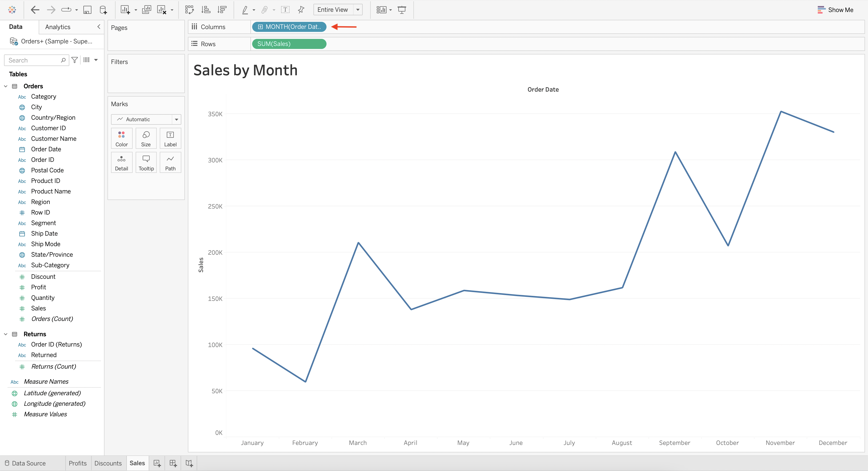Undo the last action
Image resolution: width=868 pixels, height=471 pixels.
[35, 10]
